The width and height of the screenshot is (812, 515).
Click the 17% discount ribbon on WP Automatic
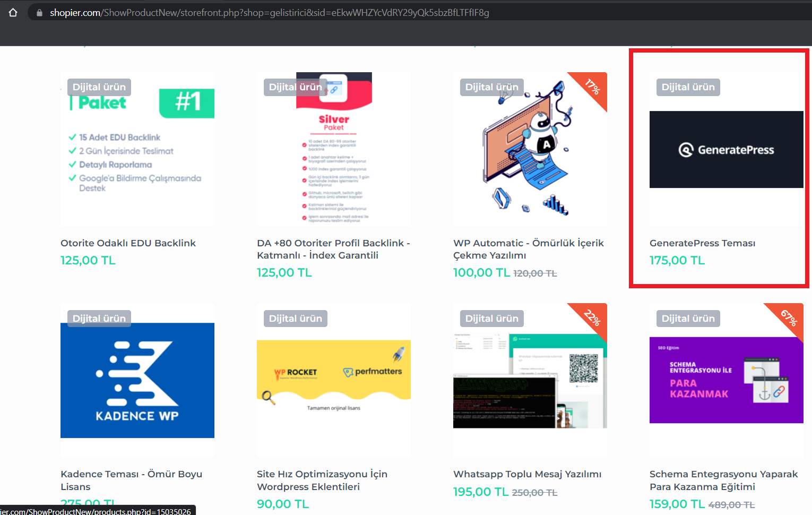point(592,87)
